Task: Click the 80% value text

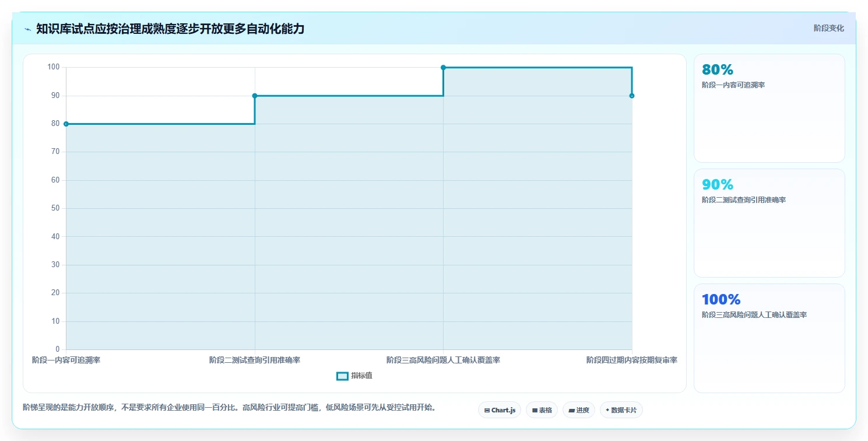Action: pyautogui.click(x=718, y=69)
